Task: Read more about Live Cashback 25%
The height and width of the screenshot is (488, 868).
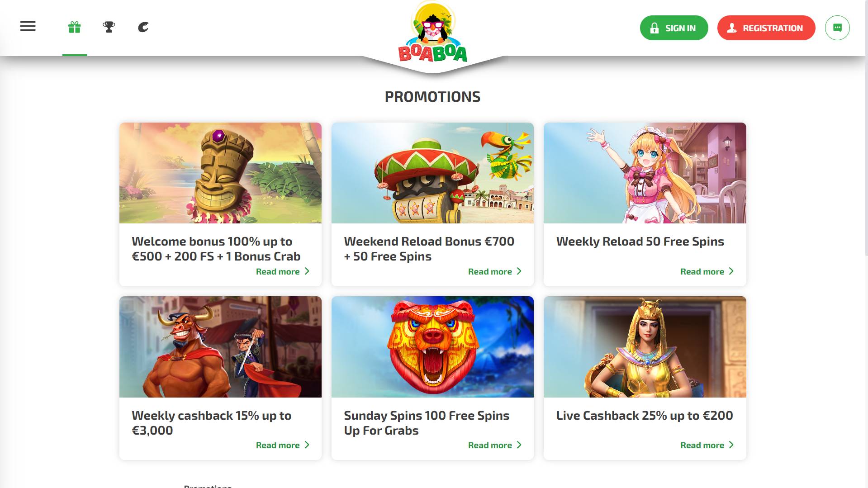Action: [707, 445]
